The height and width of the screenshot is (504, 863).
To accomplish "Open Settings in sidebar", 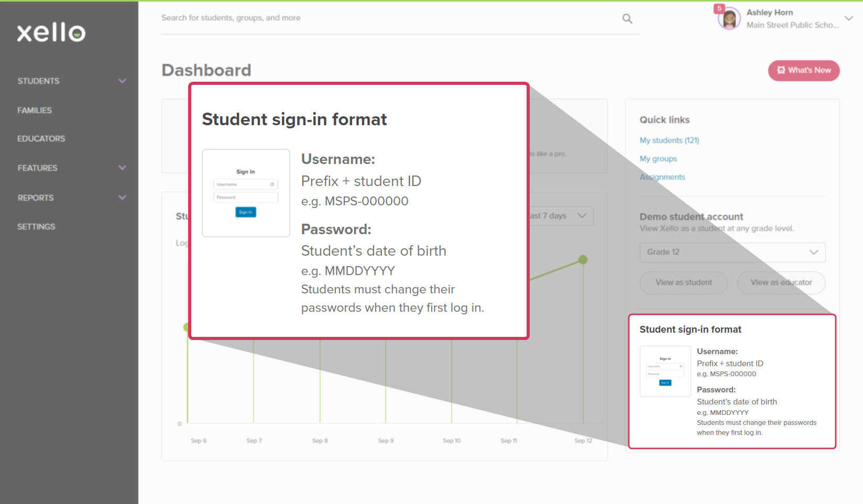I will pyautogui.click(x=36, y=227).
